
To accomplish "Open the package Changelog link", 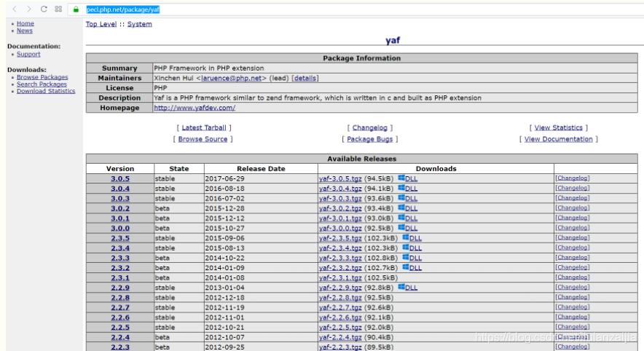I will pos(369,127).
